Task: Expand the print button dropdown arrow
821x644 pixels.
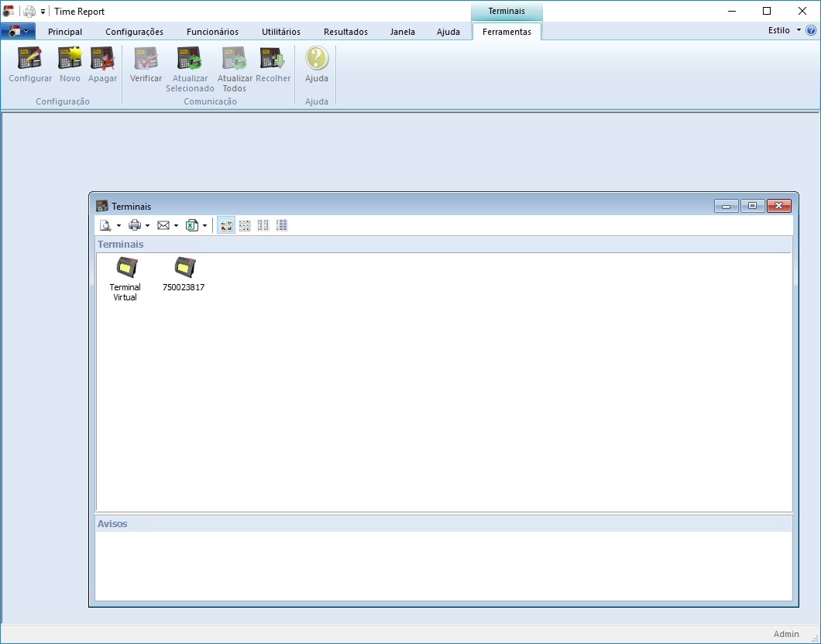Action: pyautogui.click(x=147, y=226)
